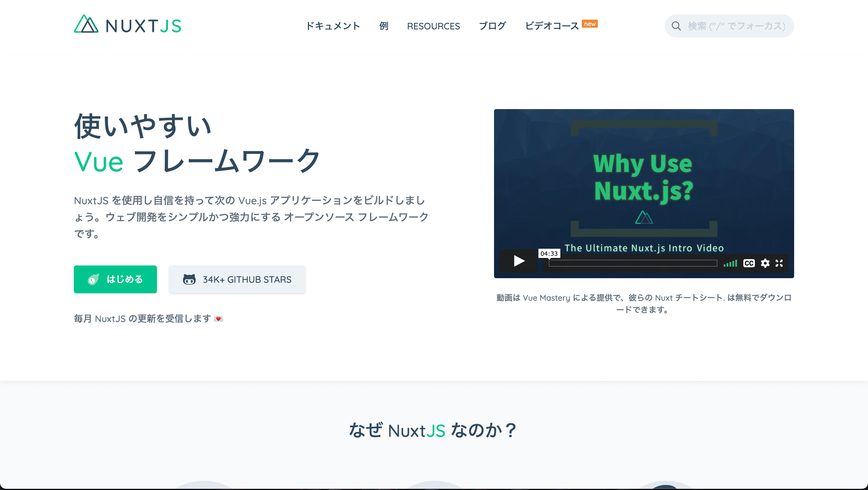
Task: Focus the 検索 search input field
Action: click(x=729, y=26)
